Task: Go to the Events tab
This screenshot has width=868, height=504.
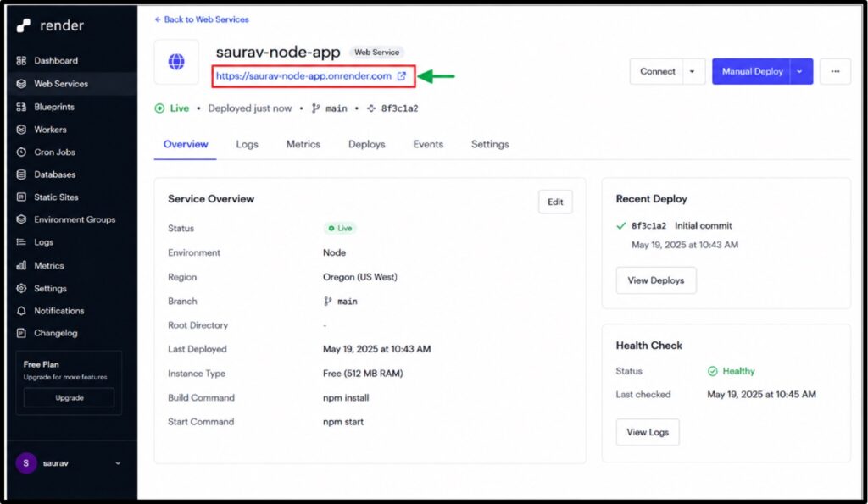Action: pyautogui.click(x=428, y=144)
